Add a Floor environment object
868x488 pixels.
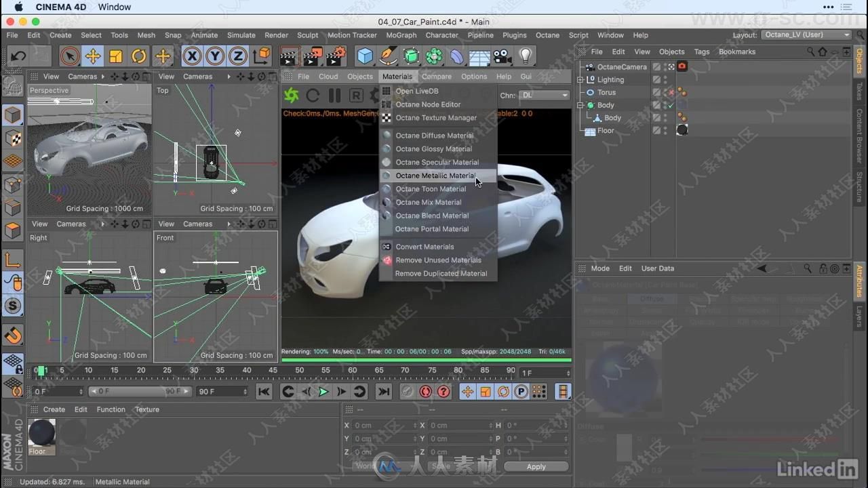pyautogui.click(x=479, y=58)
